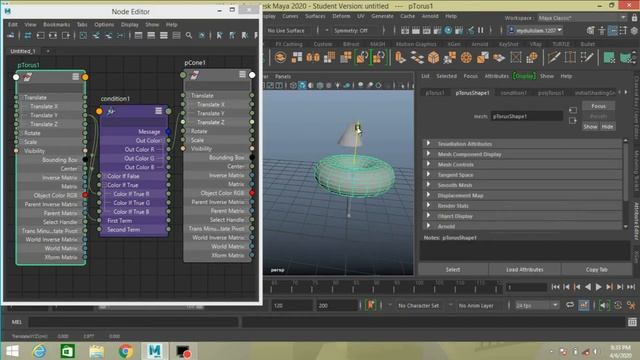Click the pCone1 Object Color RGB red port

pos(252,193)
